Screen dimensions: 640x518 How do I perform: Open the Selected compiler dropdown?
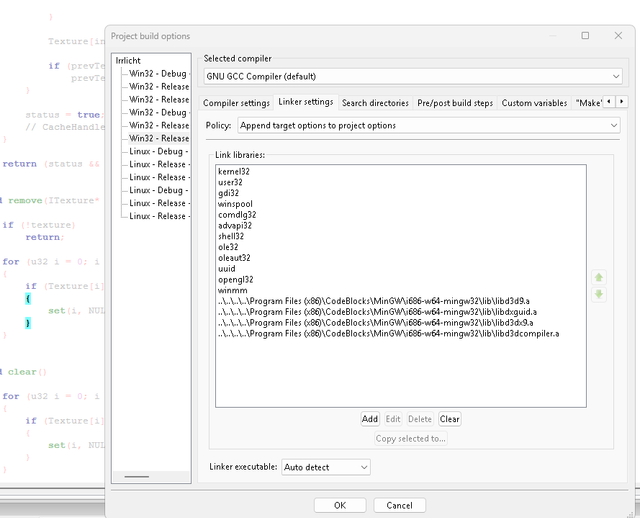(x=413, y=76)
